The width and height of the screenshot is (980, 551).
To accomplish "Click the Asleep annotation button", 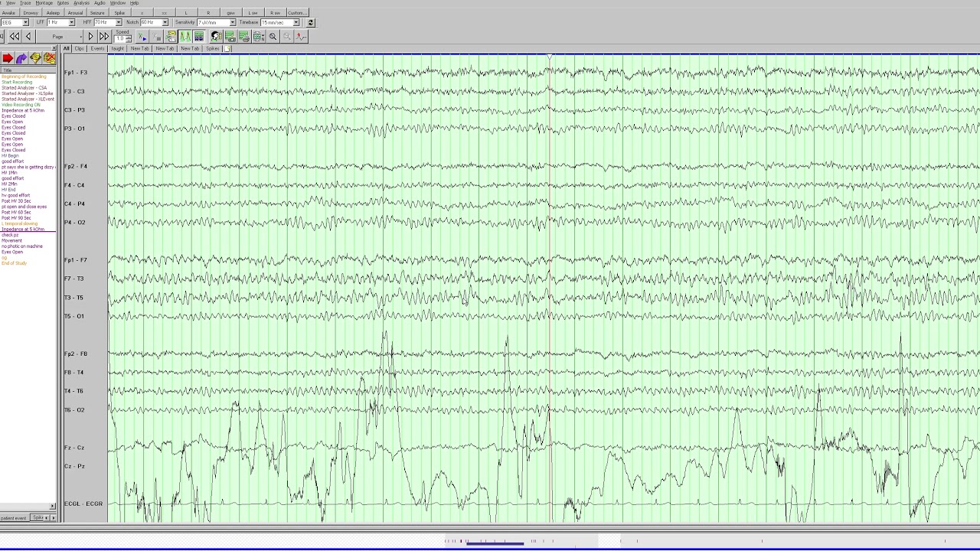I will (x=53, y=13).
